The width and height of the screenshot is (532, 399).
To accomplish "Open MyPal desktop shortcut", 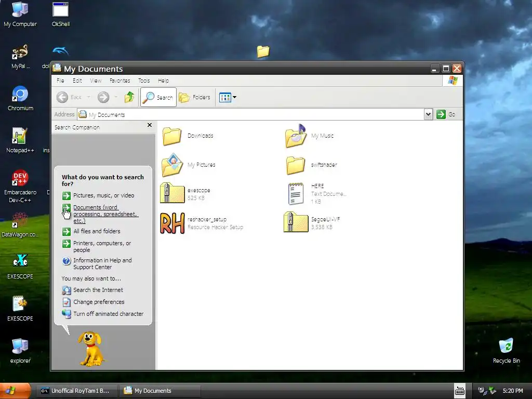I will tap(20, 57).
